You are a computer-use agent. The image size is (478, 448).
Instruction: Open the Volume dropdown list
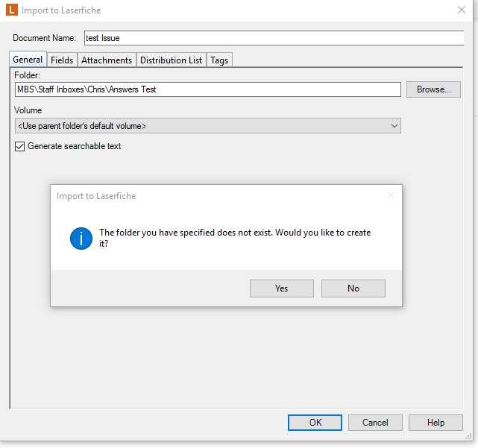207,125
